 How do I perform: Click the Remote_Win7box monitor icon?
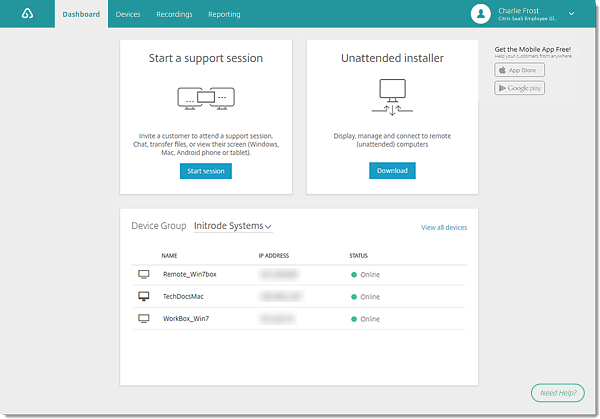[143, 274]
